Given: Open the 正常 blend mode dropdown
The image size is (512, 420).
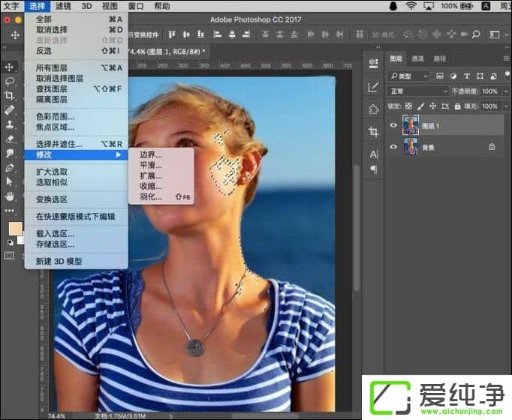Looking at the screenshot, I should click(418, 91).
